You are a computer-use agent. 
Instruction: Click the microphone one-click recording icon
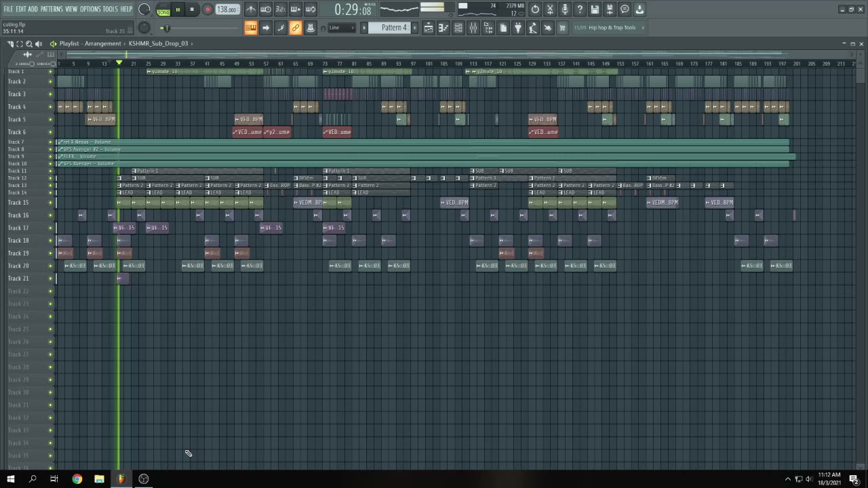pos(565,9)
